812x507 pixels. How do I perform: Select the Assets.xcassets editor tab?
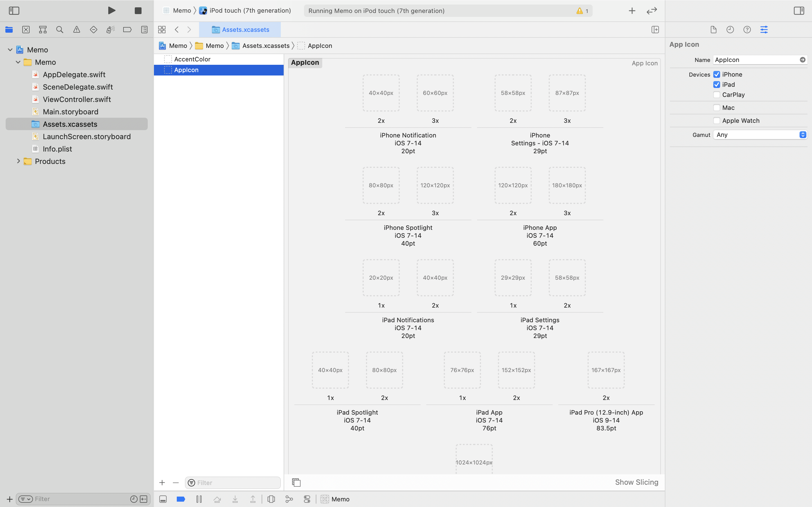pos(240,30)
